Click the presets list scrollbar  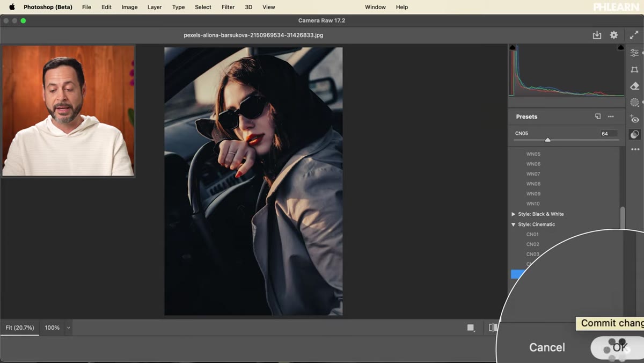click(x=623, y=217)
